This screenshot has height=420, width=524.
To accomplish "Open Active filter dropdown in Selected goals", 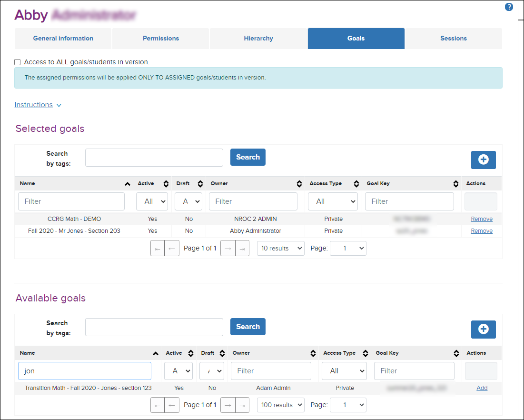I will pos(152,201).
